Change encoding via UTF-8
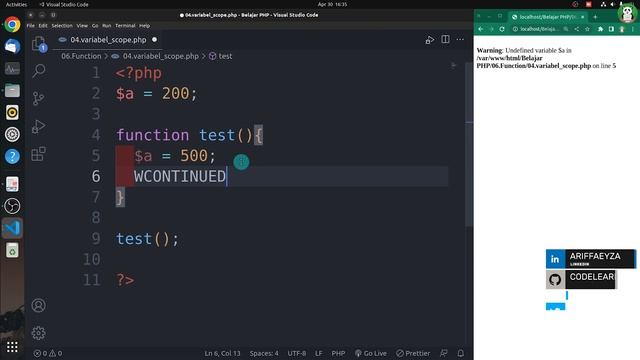Image resolution: width=640 pixels, height=360 pixels. click(296, 353)
